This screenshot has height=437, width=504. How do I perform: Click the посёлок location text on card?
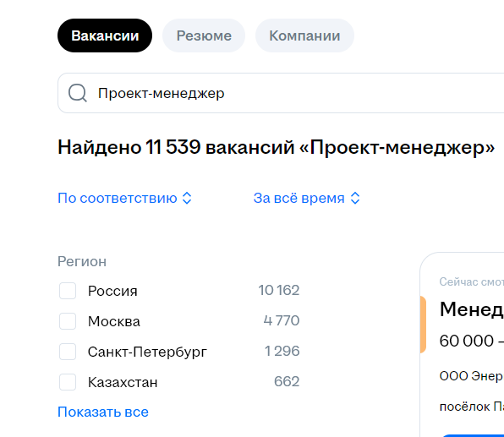point(472,407)
